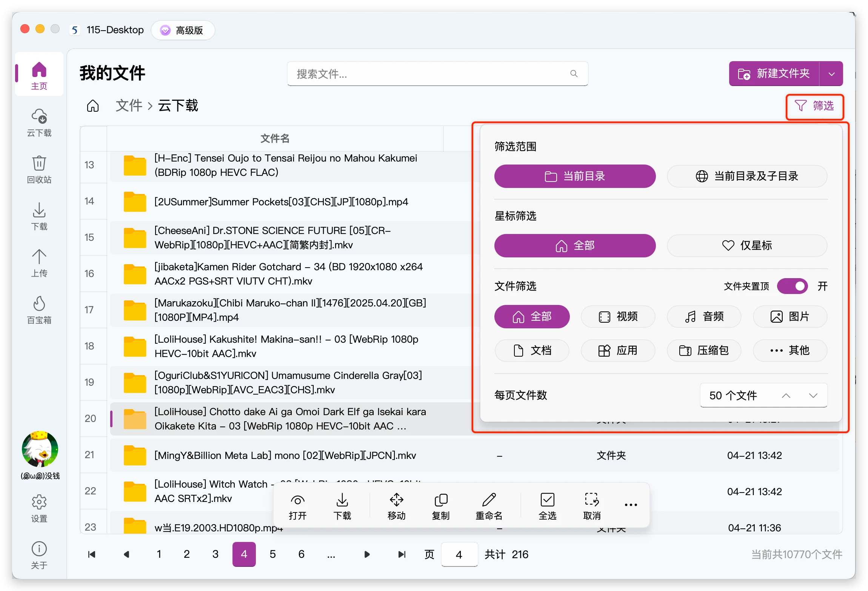This screenshot has height=591, width=868.
Task: Expand the 新建文件夹 dropdown arrow
Action: point(831,74)
